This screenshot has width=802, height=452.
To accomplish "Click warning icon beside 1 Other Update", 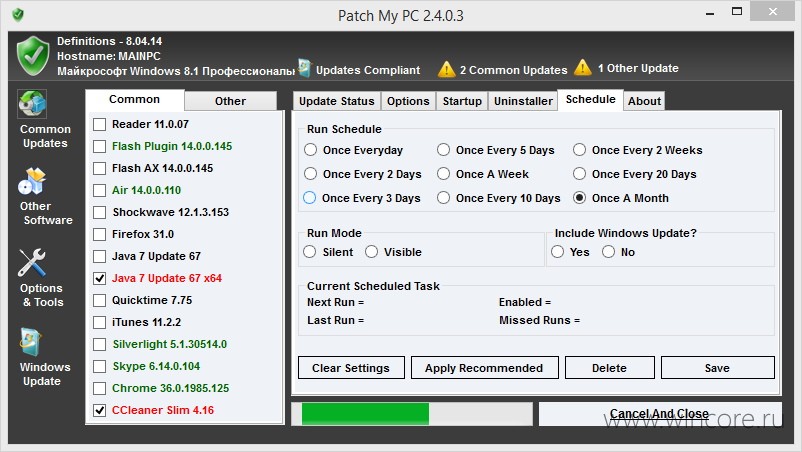I will (583, 67).
